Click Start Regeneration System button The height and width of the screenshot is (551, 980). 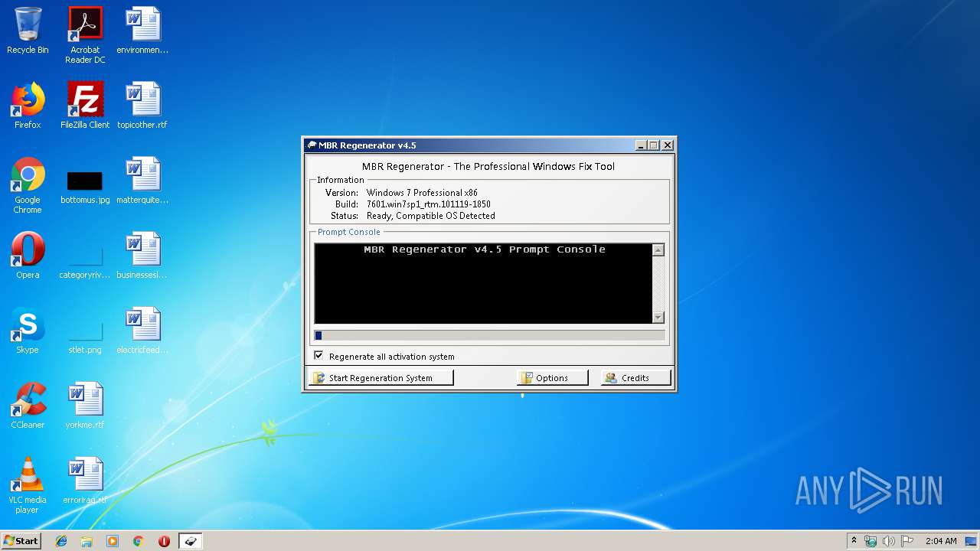[381, 378]
